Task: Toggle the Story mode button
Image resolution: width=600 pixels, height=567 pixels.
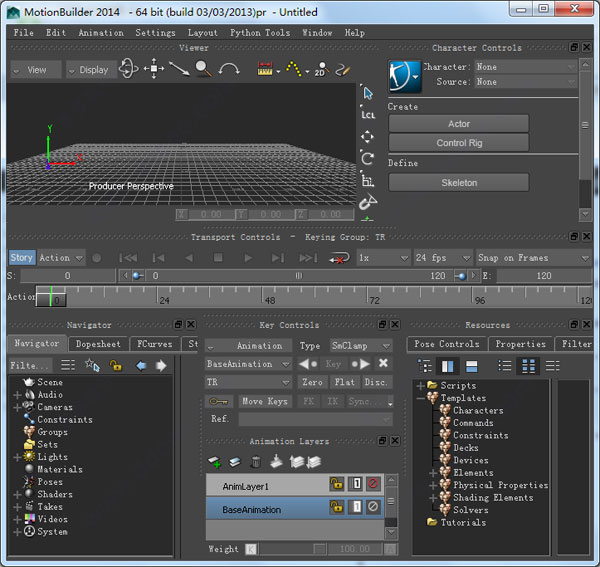Action: (x=22, y=257)
